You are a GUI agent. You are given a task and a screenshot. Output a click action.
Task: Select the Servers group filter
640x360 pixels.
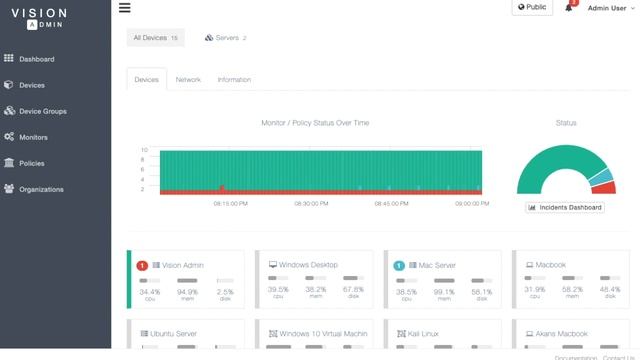coord(226,38)
